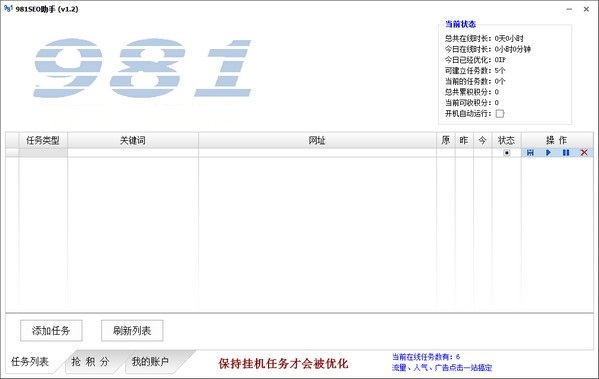599x379 pixels.
Task: Close the 981SEO助手 window
Action: tap(586, 9)
